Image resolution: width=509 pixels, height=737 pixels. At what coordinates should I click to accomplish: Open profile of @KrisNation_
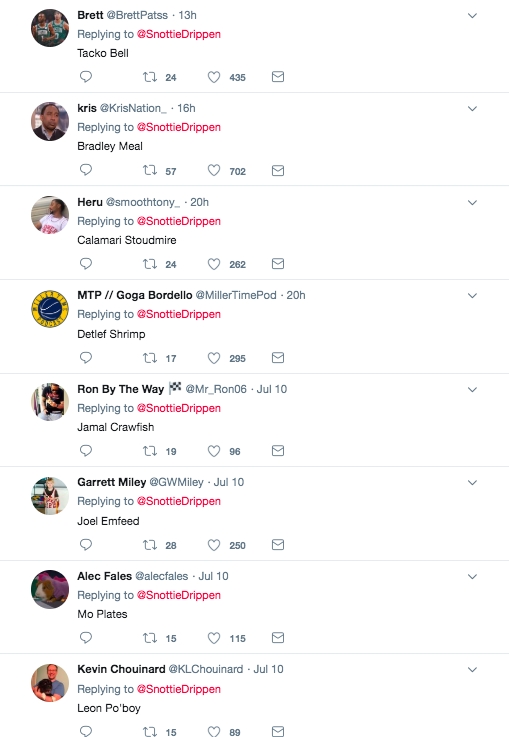(133, 108)
